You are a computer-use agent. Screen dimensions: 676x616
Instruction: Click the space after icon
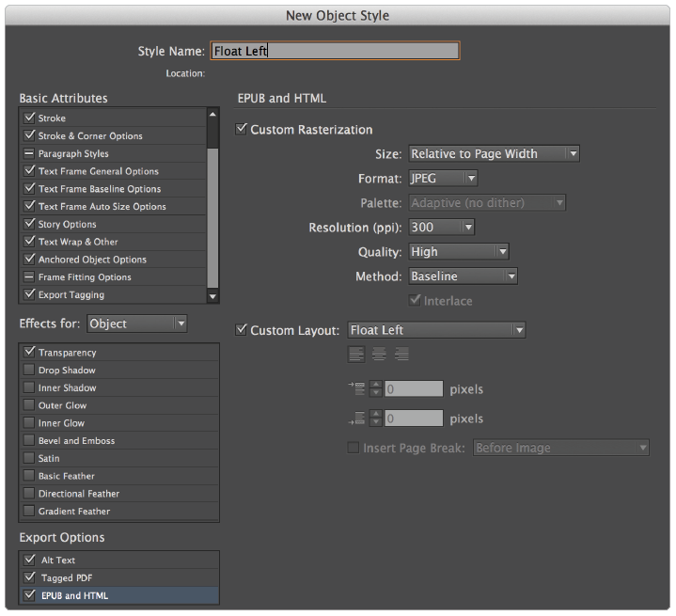355,419
